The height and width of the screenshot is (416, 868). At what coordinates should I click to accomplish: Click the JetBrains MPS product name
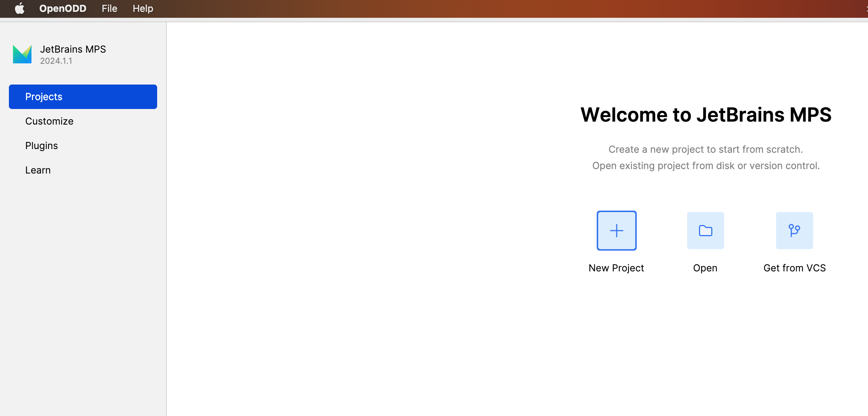tap(73, 49)
